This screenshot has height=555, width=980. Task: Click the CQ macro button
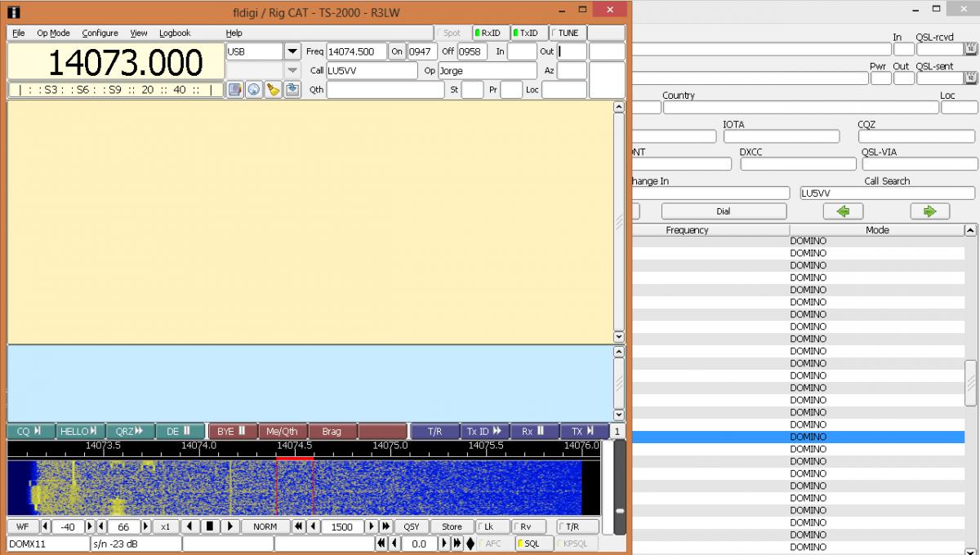(x=31, y=431)
